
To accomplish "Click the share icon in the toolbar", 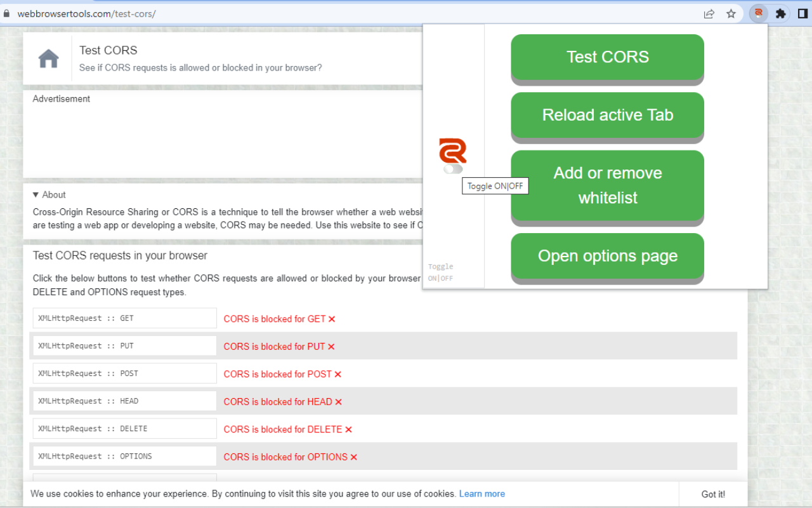I will [x=709, y=13].
